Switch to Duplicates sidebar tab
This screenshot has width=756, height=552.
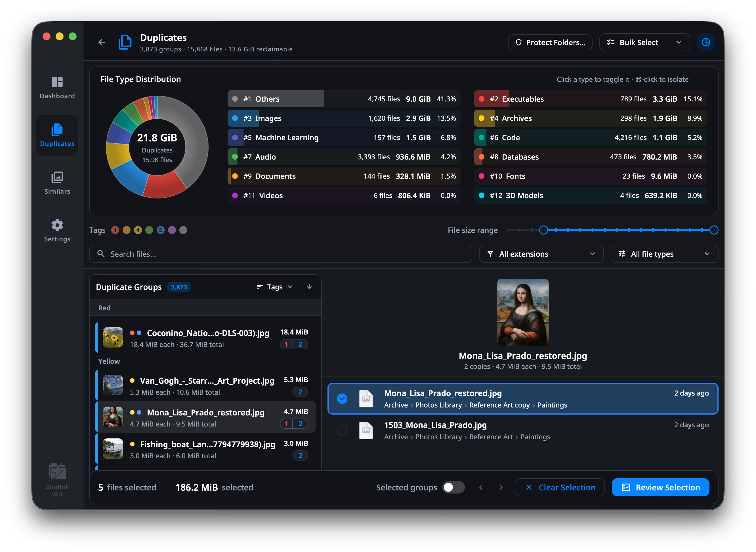[x=57, y=135]
